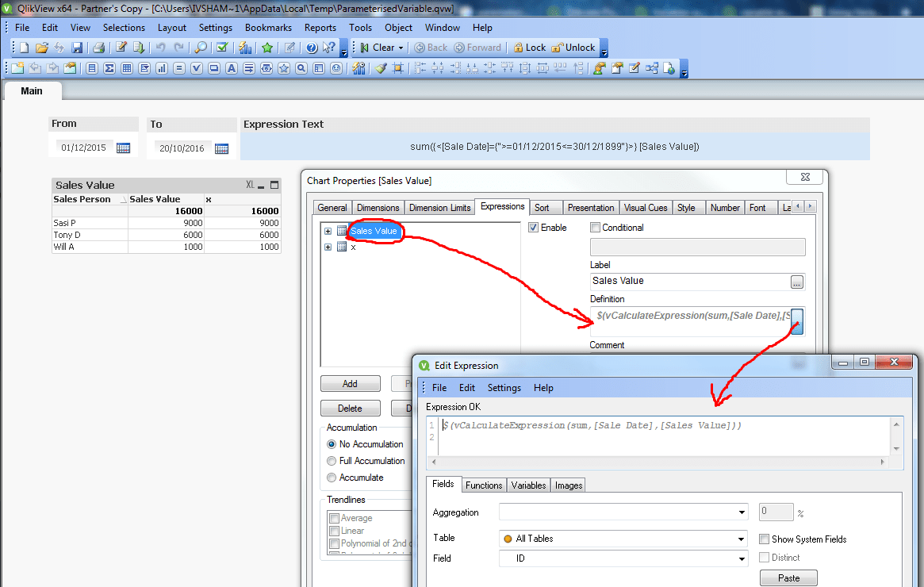924x587 pixels.
Task: Click the New document icon
Action: pos(24,48)
